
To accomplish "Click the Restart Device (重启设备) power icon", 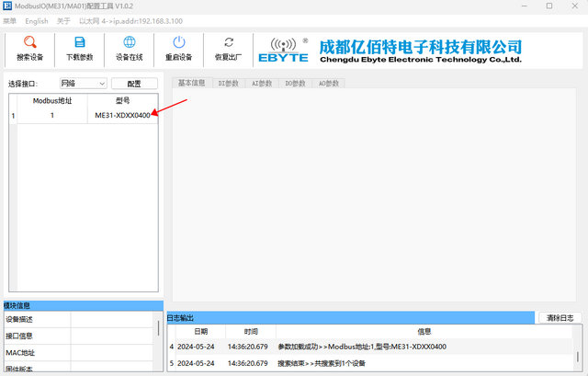I will 179,42.
